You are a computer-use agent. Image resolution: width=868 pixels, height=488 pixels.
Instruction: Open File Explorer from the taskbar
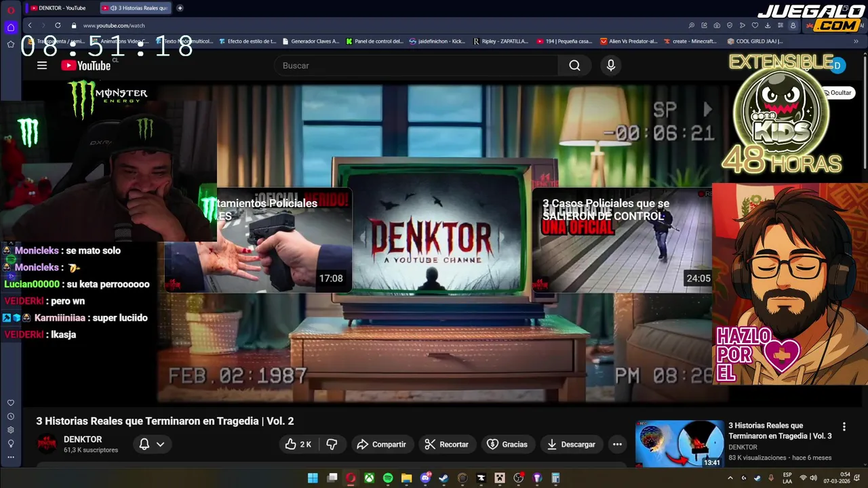406,478
